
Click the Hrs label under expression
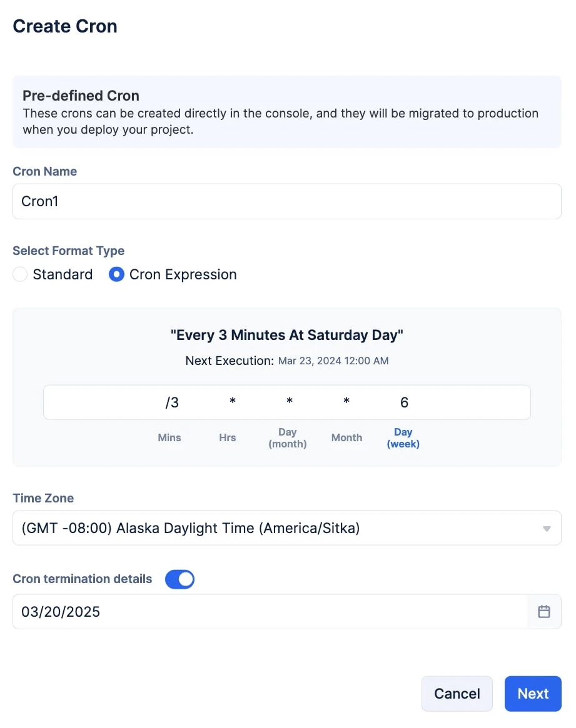pos(228,437)
